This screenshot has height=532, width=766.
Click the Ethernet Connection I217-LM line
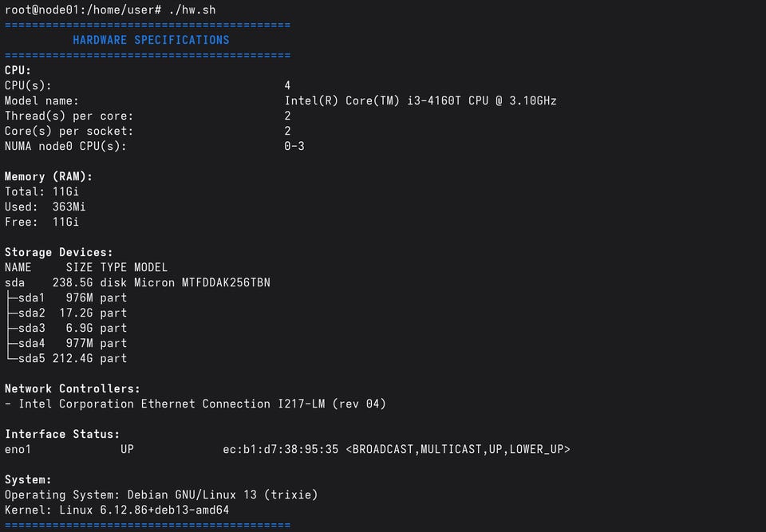pos(195,404)
